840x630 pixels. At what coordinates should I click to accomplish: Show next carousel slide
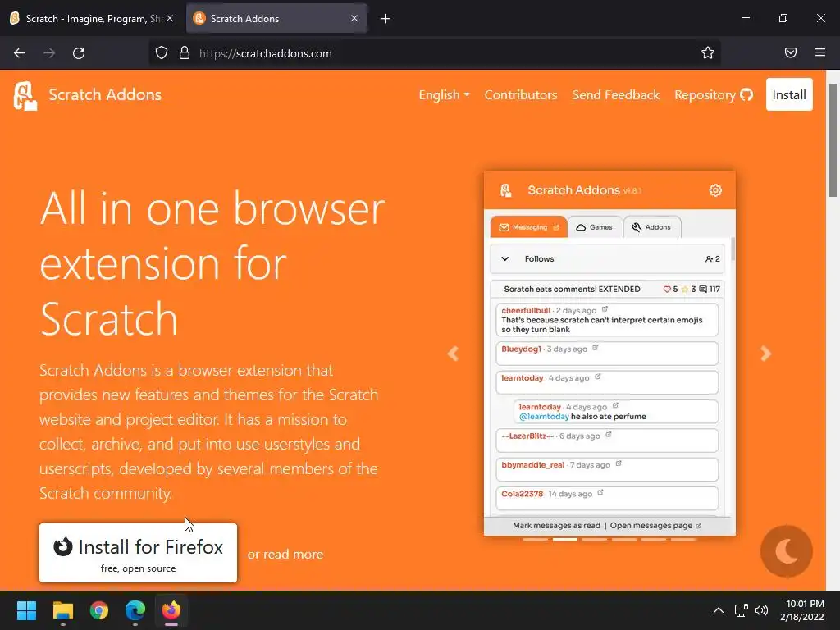(766, 354)
